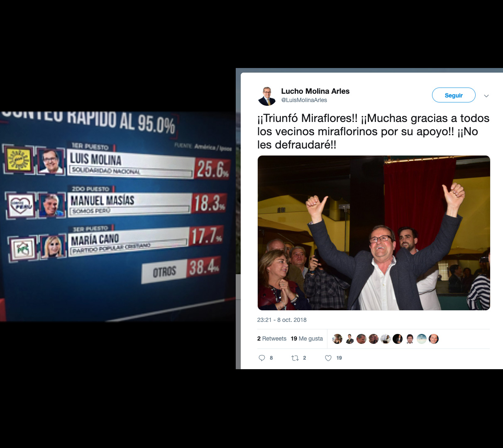Click last liker avatar in row
This screenshot has height=448, width=503.
[434, 339]
